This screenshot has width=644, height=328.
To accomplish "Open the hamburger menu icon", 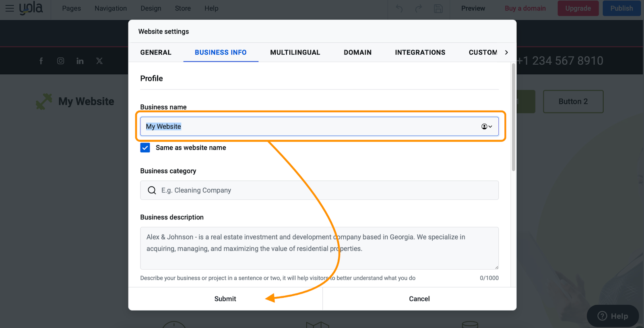I will click(x=10, y=8).
